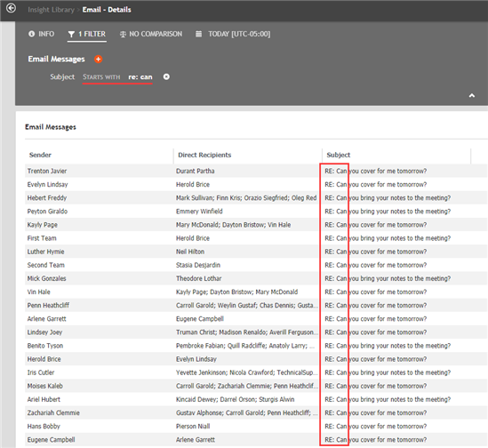
Task: Click the info circle icon
Action: pos(31,34)
